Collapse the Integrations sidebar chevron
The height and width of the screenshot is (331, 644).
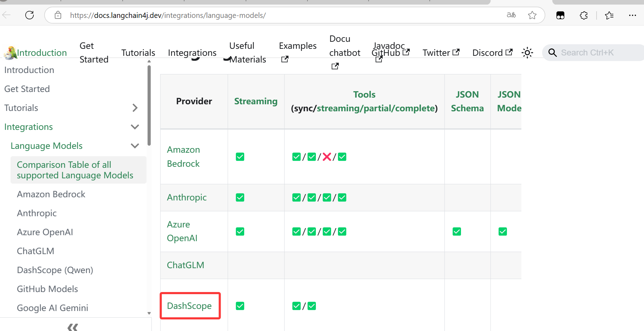[135, 127]
